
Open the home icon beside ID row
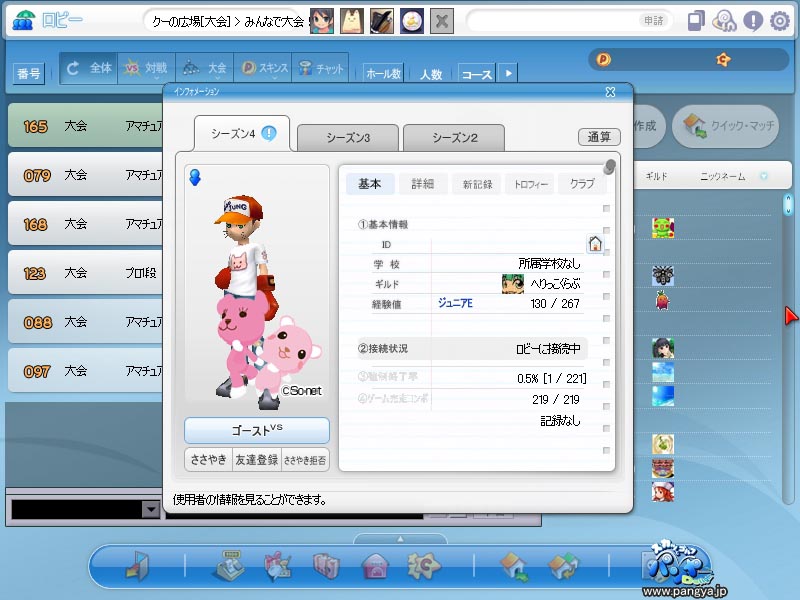click(595, 244)
